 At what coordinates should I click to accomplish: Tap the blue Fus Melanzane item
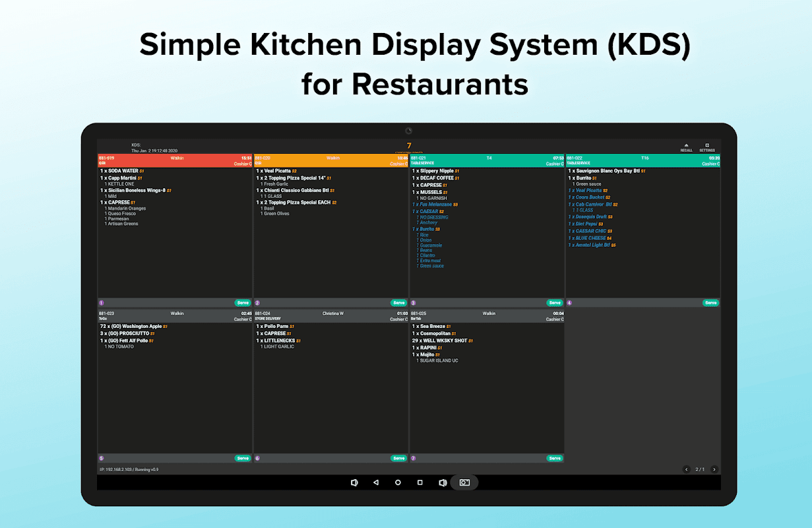coord(435,205)
